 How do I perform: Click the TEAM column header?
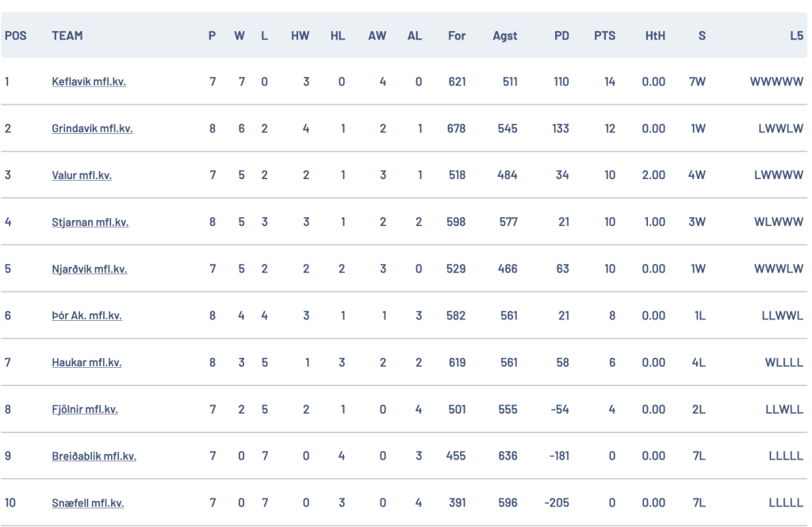67,36
